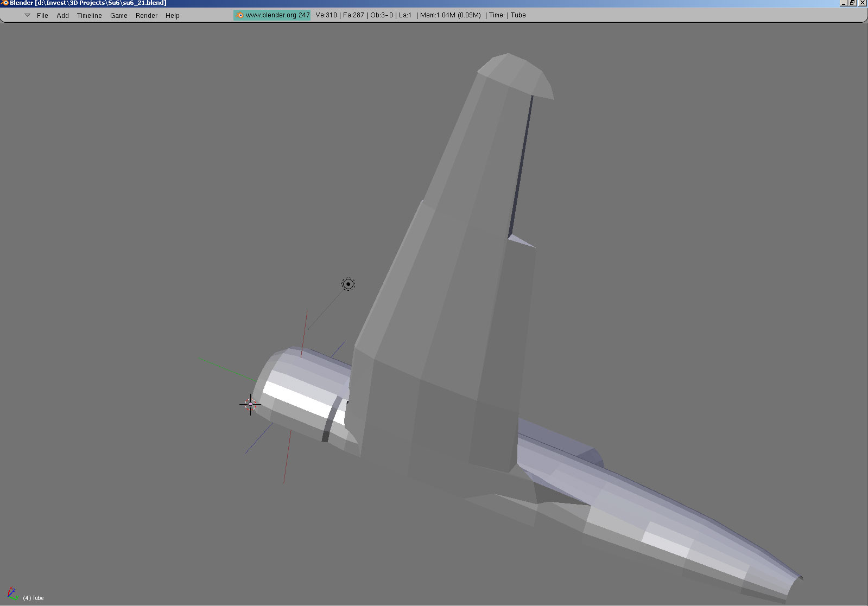This screenshot has width=868, height=606.
Task: Click the Blender logo in the title bar
Action: coord(5,3)
